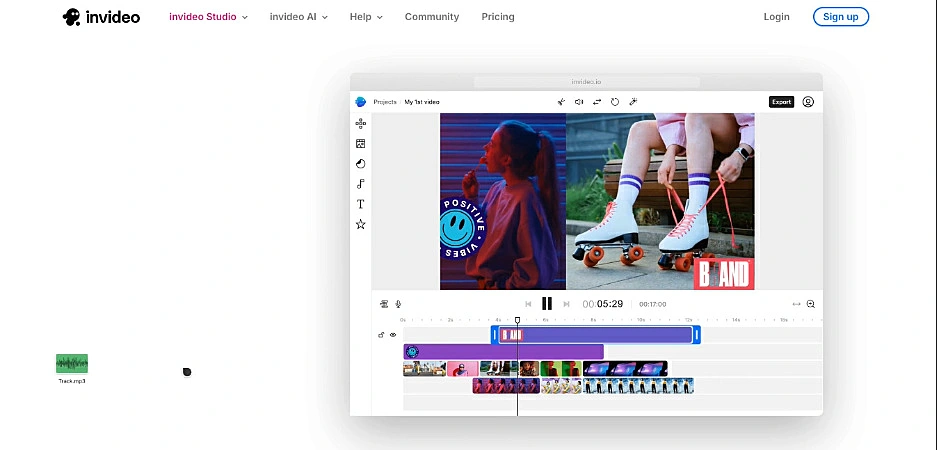The height and width of the screenshot is (450, 937).
Task: Click the Login link
Action: (x=776, y=17)
